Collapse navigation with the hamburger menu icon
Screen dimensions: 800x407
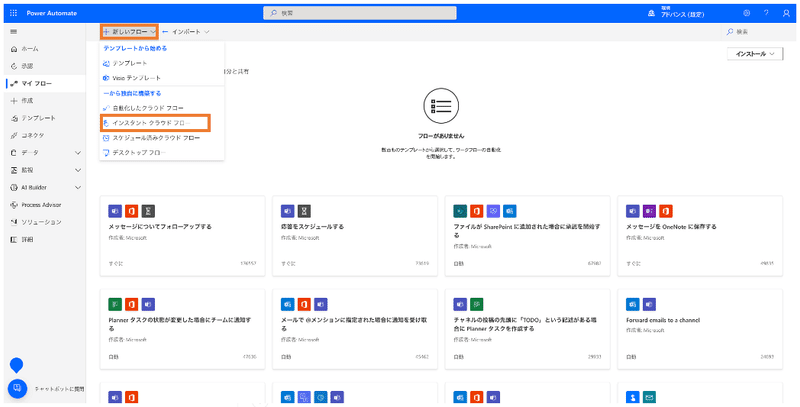(x=14, y=32)
